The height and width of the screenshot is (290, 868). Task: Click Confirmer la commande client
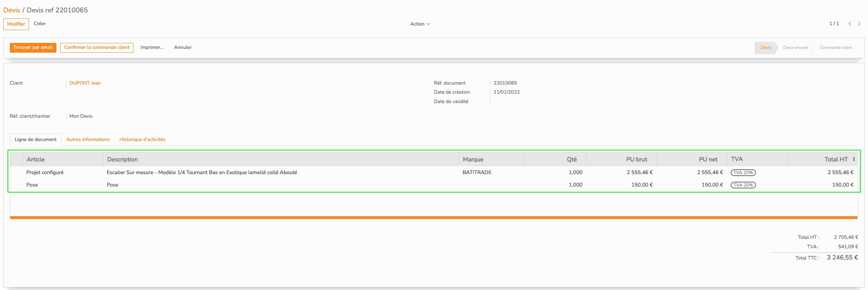pos(97,48)
